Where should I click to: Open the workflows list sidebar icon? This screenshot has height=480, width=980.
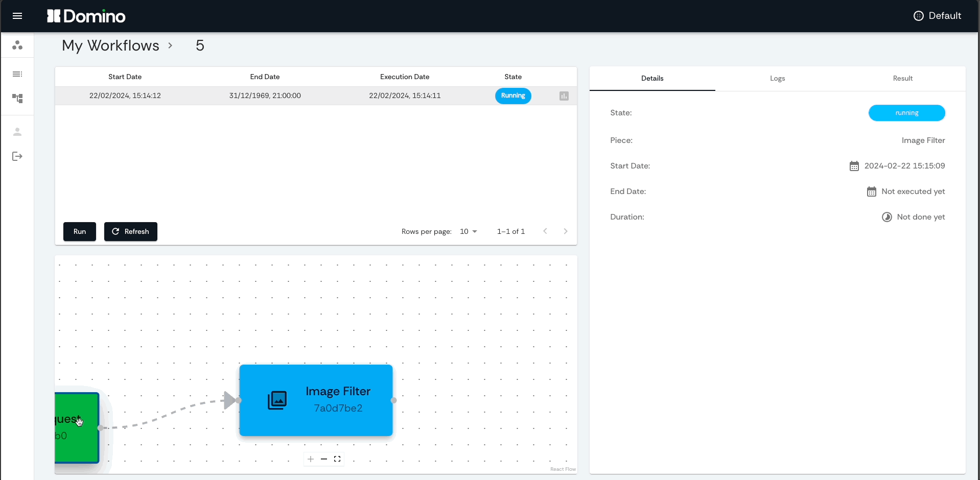pyautogui.click(x=17, y=74)
